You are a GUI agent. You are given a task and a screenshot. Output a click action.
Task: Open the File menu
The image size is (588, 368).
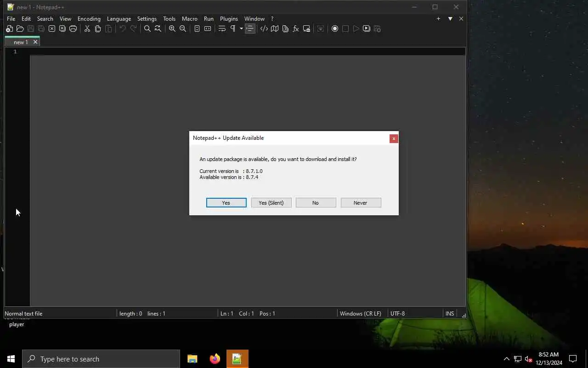pyautogui.click(x=11, y=19)
